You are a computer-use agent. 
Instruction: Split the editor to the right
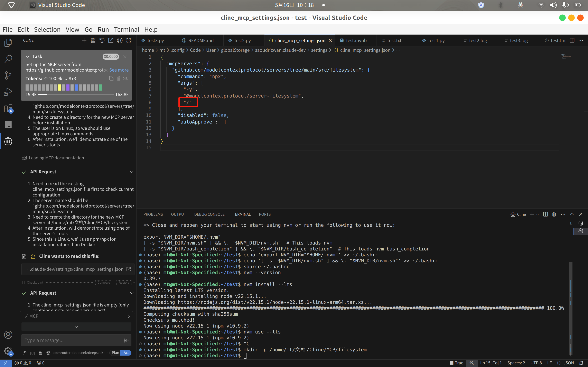[572, 40]
